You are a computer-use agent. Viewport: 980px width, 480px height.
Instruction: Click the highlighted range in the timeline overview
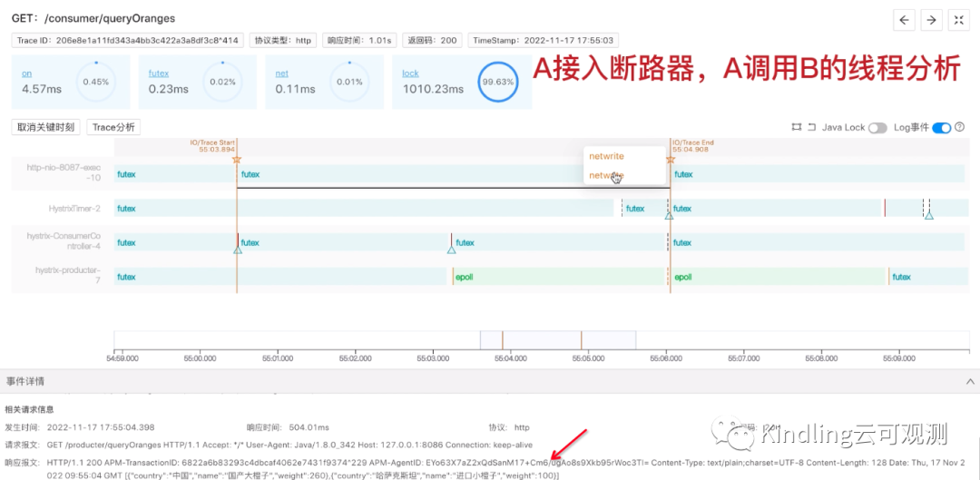click(x=558, y=340)
